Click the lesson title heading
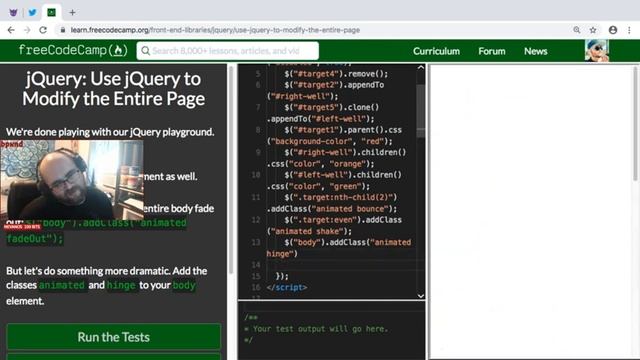Image resolution: width=640 pixels, height=360 pixels. (113, 89)
